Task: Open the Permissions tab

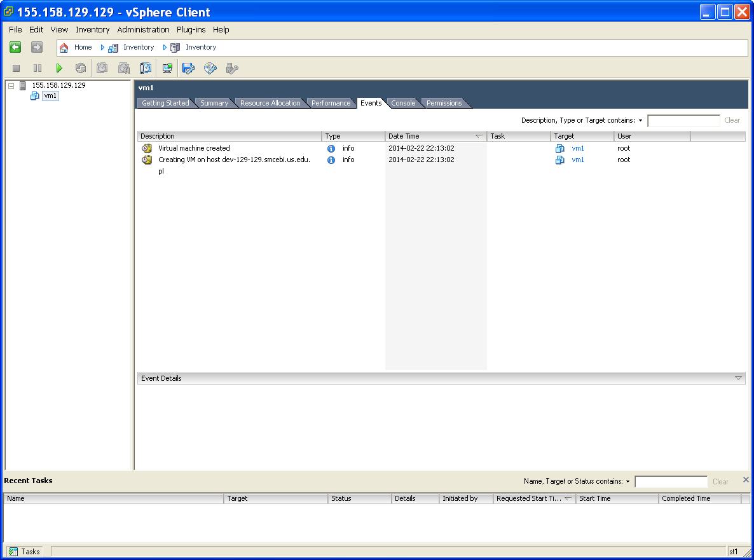Action: 444,104
